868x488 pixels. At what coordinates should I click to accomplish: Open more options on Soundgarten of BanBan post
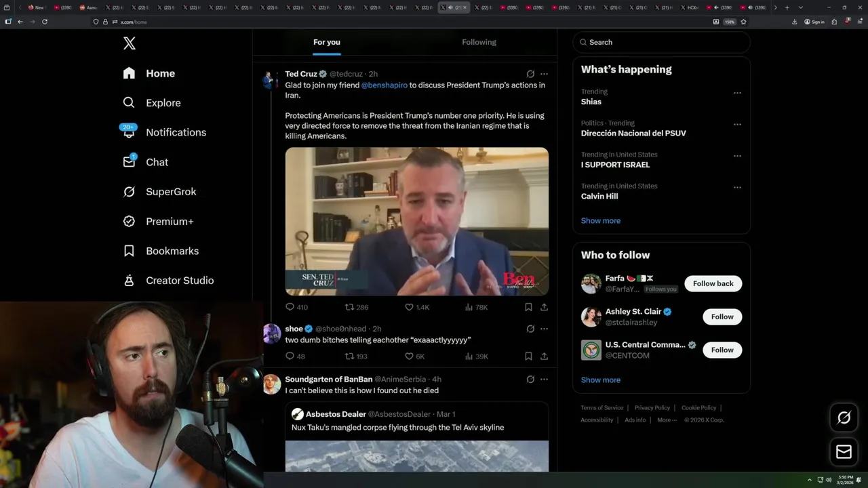tap(544, 380)
